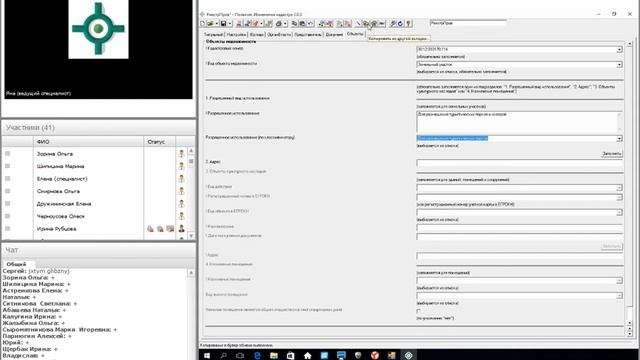This screenshot has width=640, height=360.
Task: Open Кадастровый номер dropdown
Action: pos(619,49)
